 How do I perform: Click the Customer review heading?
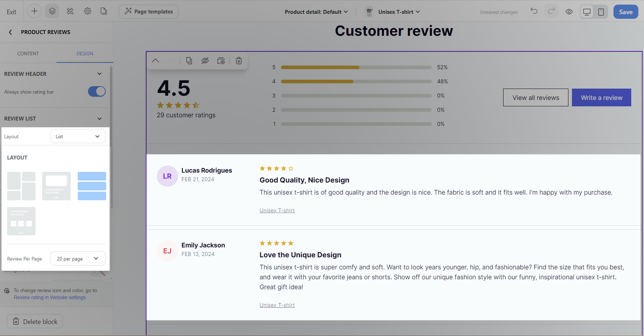click(394, 31)
